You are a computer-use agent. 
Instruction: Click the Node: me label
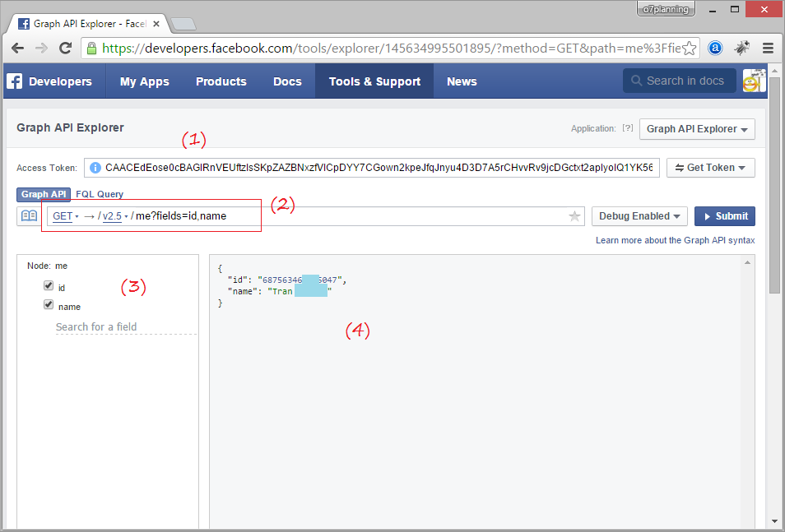(47, 266)
